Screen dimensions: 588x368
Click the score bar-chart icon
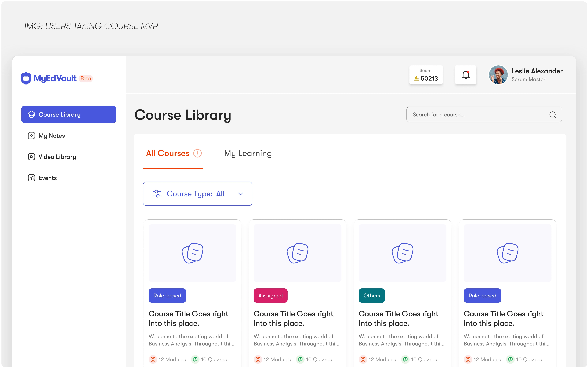416,78
